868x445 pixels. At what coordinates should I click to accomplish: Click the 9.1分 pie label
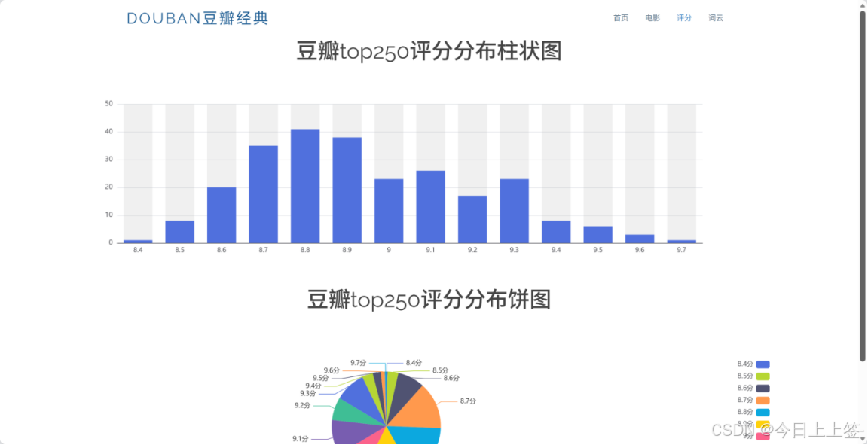click(x=301, y=439)
